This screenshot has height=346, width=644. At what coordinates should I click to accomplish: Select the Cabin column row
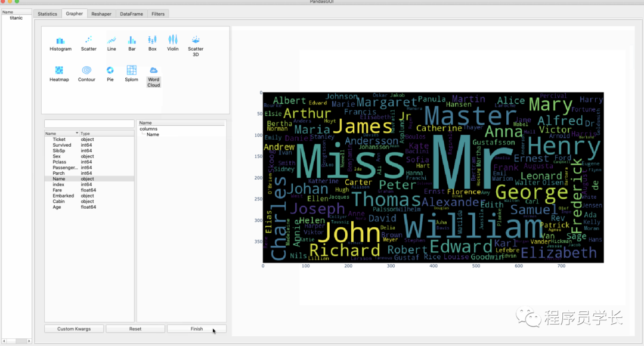[89, 202]
